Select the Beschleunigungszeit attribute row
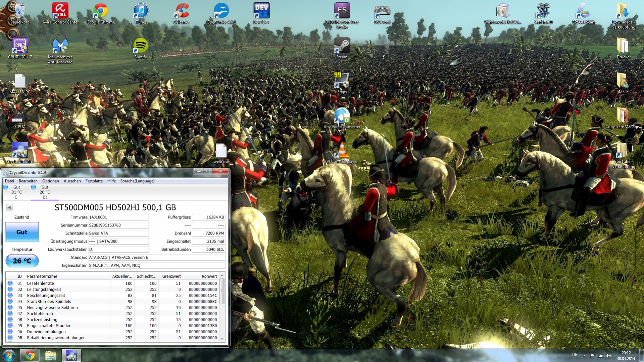The image size is (644, 362). (x=112, y=296)
